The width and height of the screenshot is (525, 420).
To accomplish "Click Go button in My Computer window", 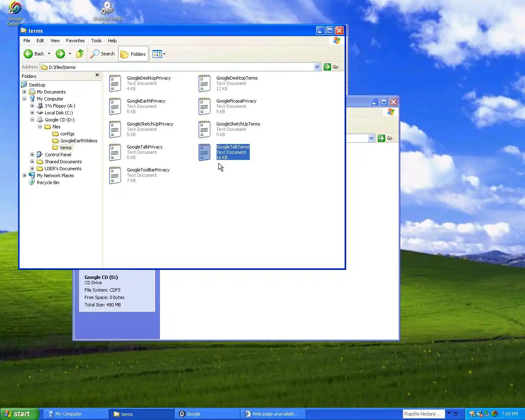I will tap(386, 138).
